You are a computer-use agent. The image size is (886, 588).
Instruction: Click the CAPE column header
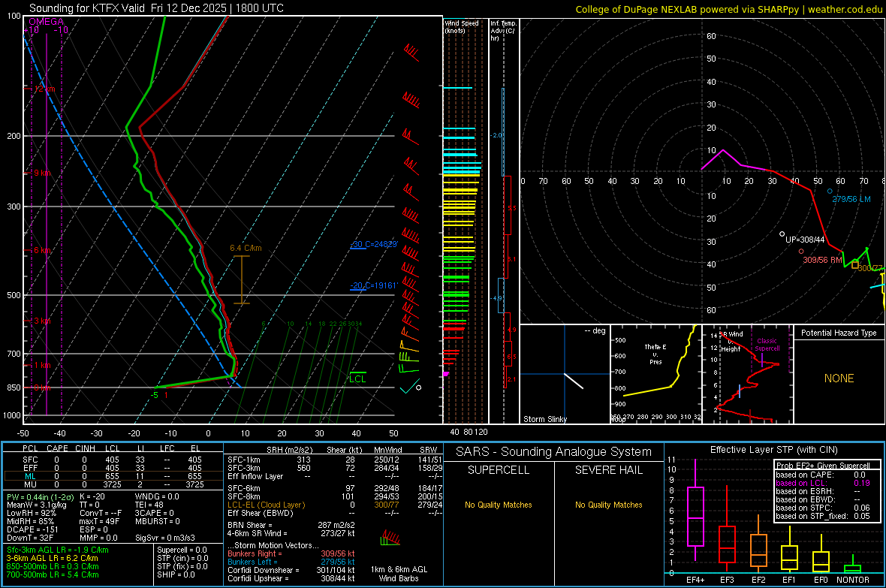pyautogui.click(x=57, y=448)
